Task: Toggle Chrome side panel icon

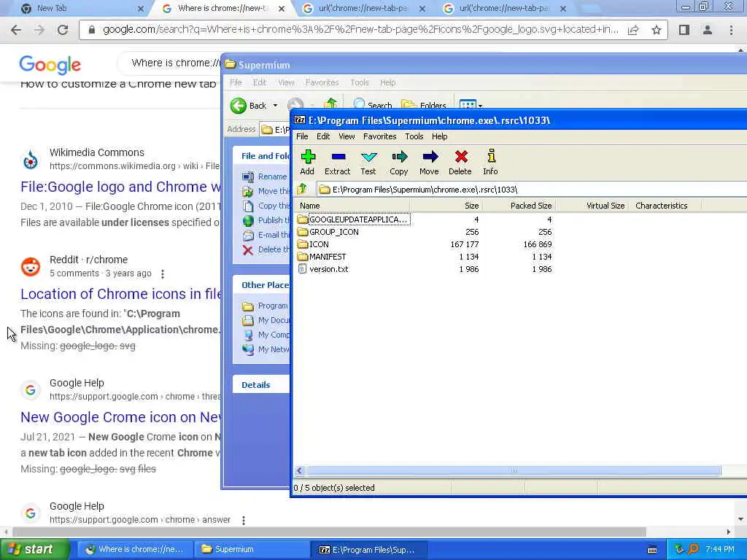Action: click(684, 30)
